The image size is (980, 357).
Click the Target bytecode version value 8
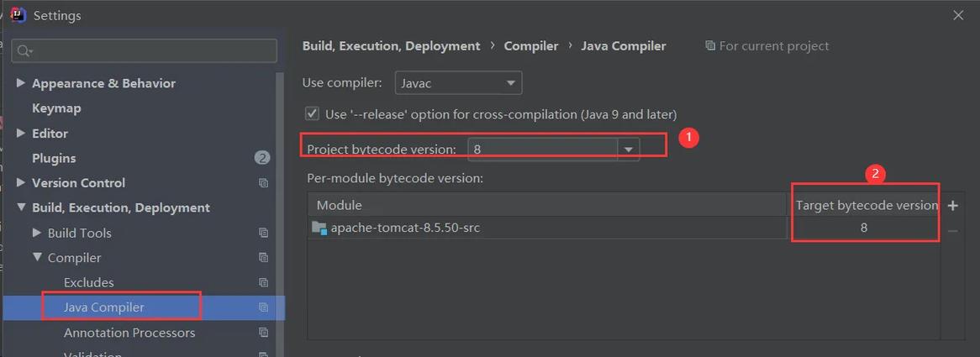point(864,228)
